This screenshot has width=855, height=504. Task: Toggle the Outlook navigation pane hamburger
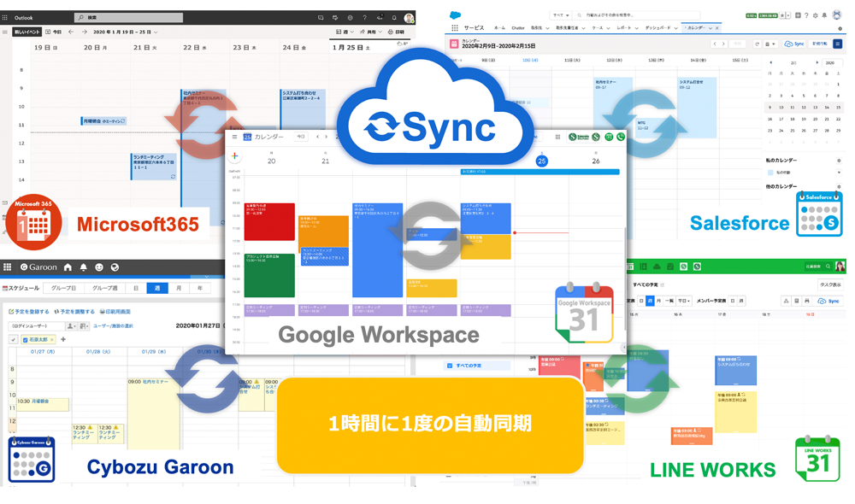[x=5, y=32]
